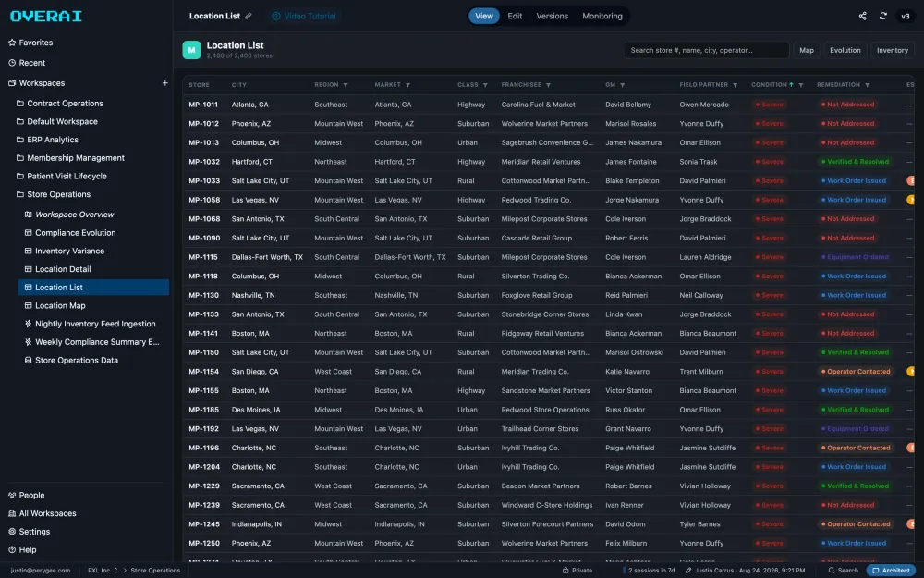The image size is (924, 578).
Task: Open the Market column filter
Action: tap(407, 85)
